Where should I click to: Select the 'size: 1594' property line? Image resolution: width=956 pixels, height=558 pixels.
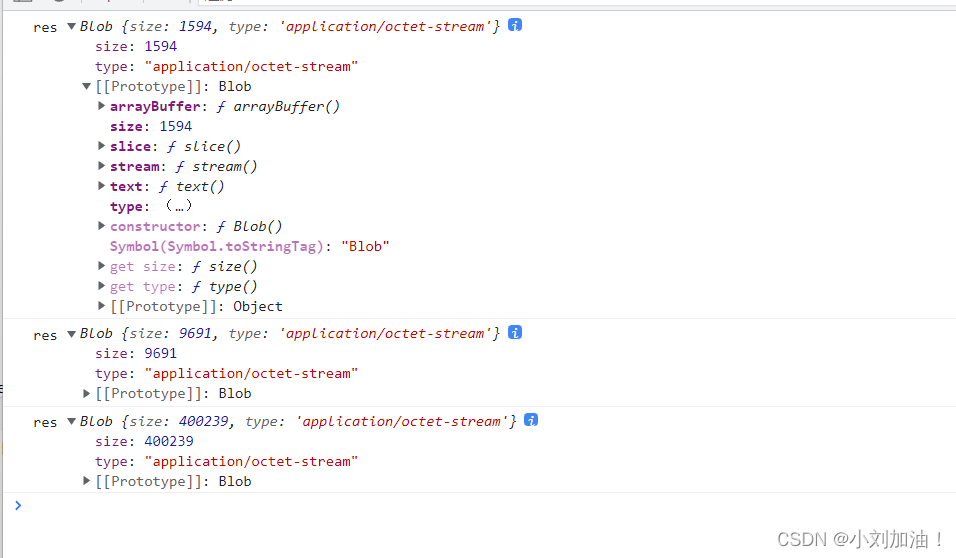point(136,46)
